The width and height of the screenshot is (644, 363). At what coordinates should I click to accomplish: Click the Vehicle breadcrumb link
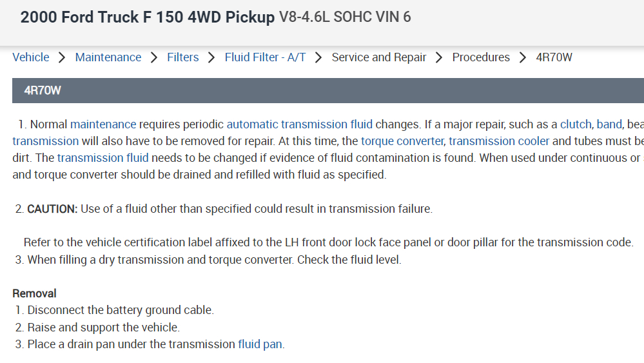(x=31, y=57)
